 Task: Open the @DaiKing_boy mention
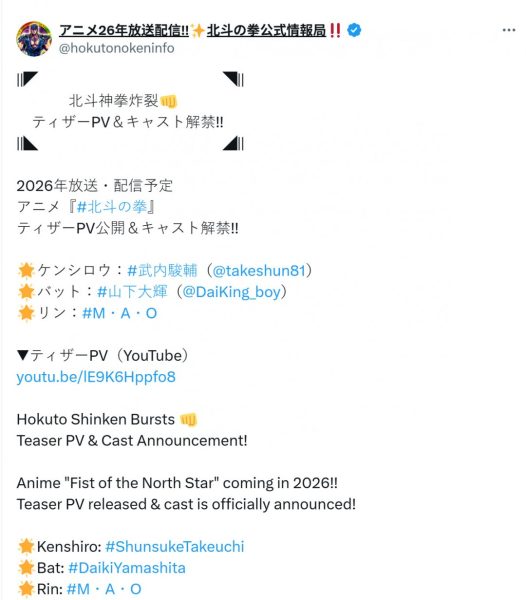pyautogui.click(x=231, y=292)
